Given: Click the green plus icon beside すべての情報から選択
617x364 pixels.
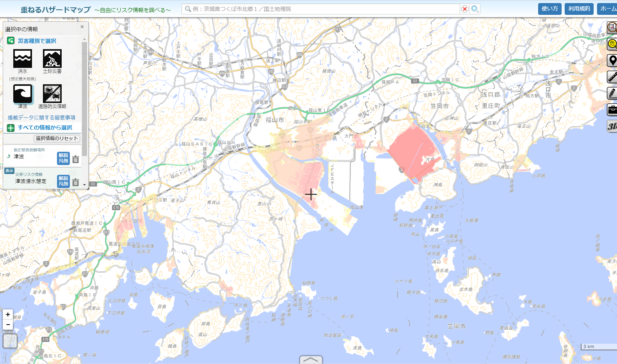Looking at the screenshot, I should click(x=11, y=128).
